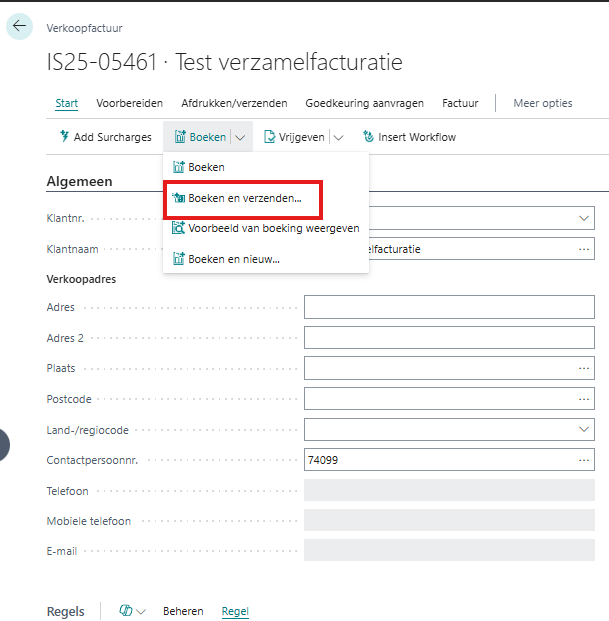Click Meer opties link

pos(542,103)
